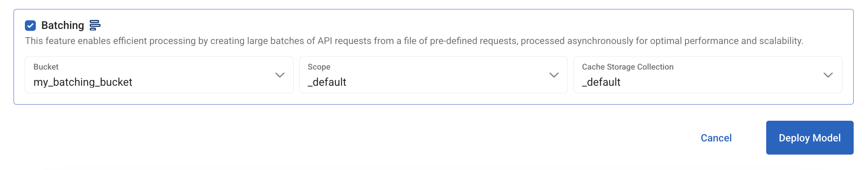Select the Scope _default value

(327, 82)
